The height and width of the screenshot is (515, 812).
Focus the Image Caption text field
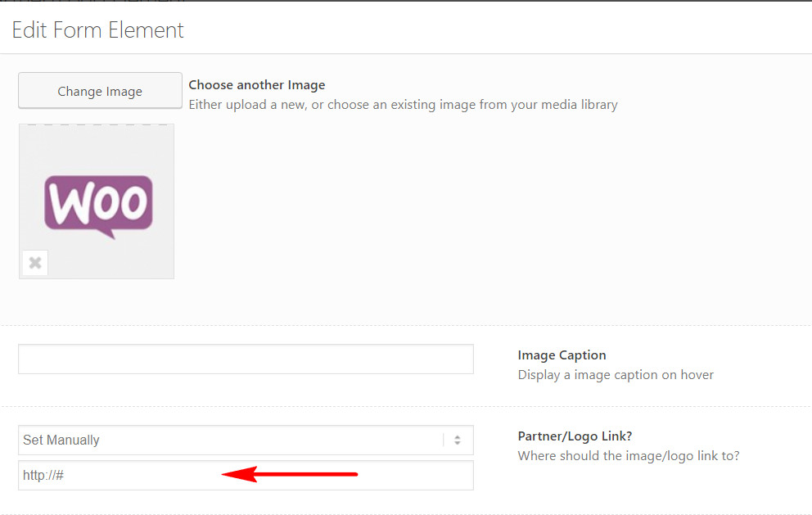[x=246, y=359]
